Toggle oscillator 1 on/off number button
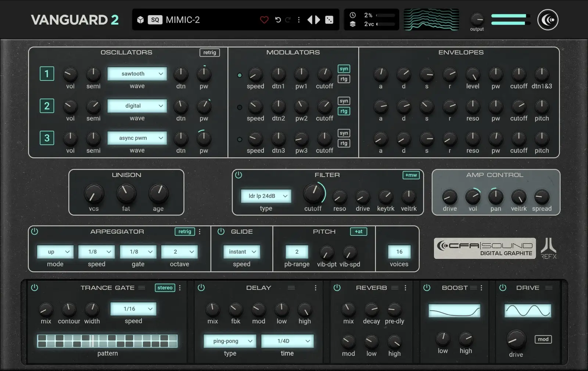 click(x=47, y=73)
